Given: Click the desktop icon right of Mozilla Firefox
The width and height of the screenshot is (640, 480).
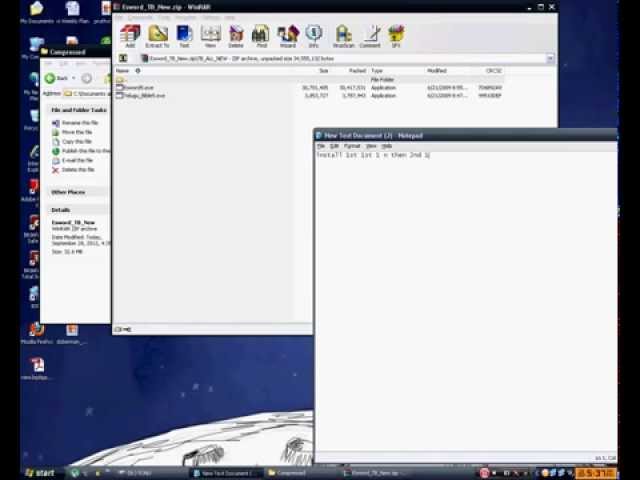Looking at the screenshot, I should (72, 333).
